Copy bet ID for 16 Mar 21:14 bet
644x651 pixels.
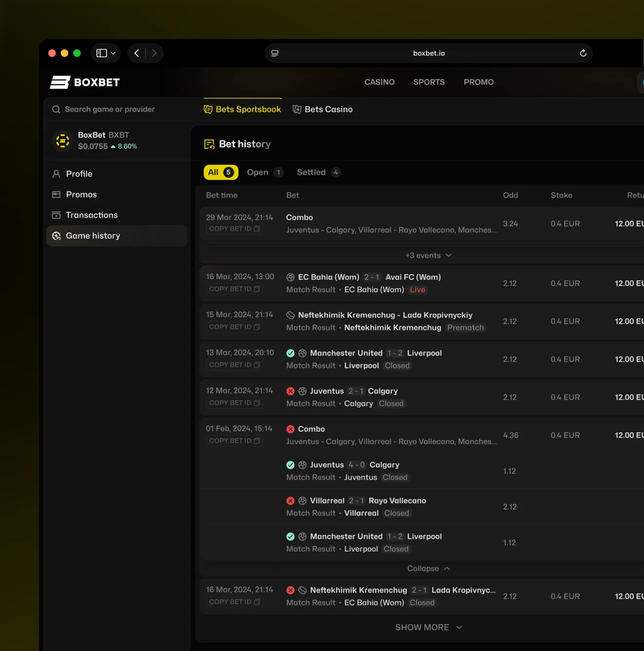235,602
